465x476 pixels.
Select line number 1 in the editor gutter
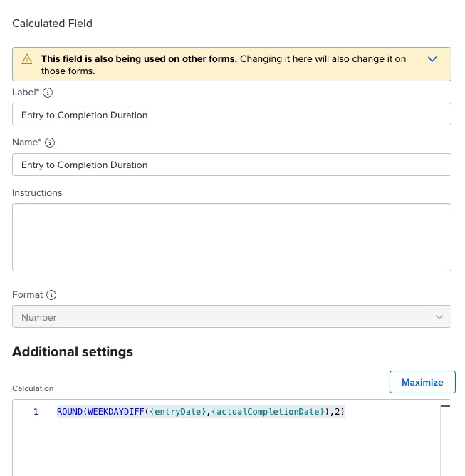coord(36,412)
